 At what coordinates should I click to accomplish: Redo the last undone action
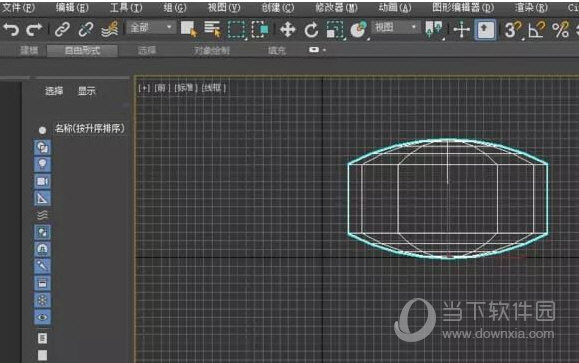click(x=34, y=29)
